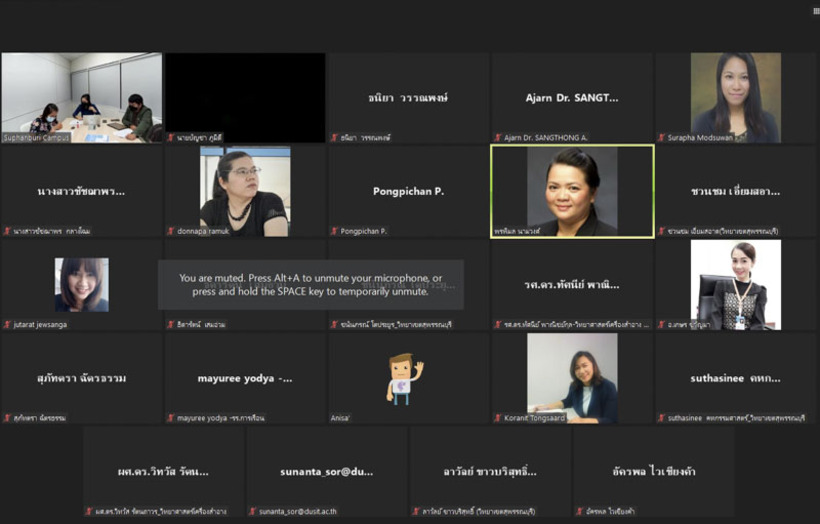Click muted mic icon beside jutarat jewsanga
Viewport: 820px width, 524px height.
7,324
